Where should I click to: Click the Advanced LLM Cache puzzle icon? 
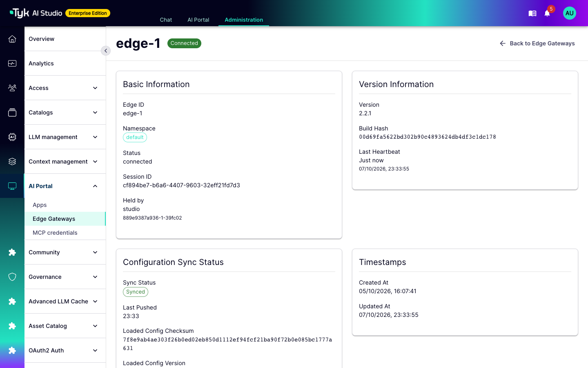pyautogui.click(x=12, y=301)
